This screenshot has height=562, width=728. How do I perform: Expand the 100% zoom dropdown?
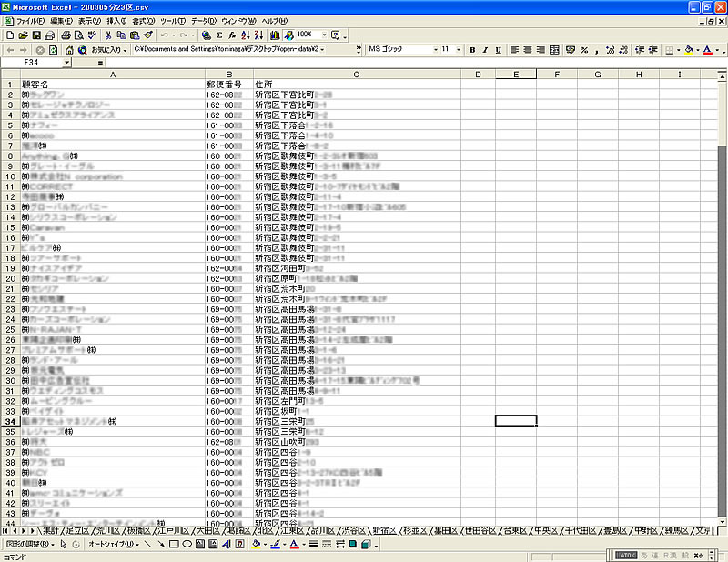point(322,35)
